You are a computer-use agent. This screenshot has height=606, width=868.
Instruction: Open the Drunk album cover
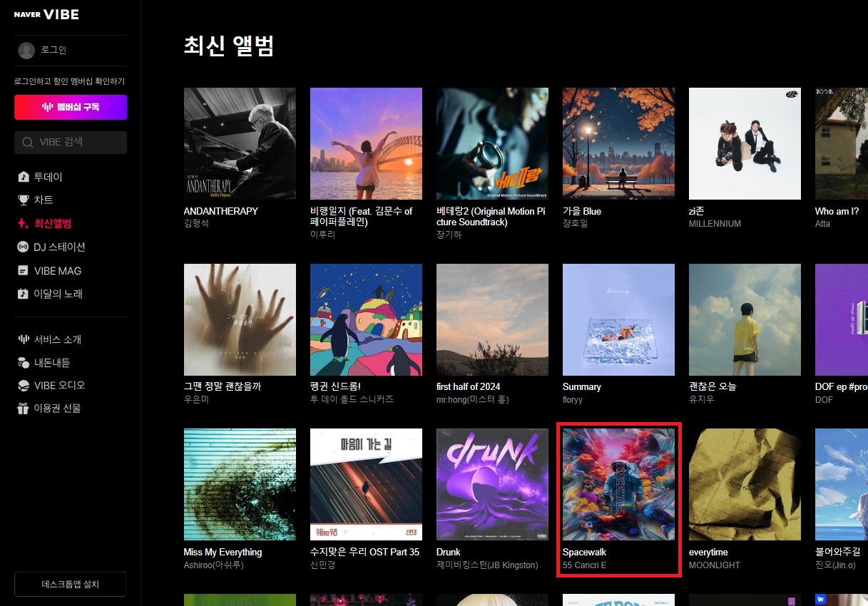coord(492,484)
